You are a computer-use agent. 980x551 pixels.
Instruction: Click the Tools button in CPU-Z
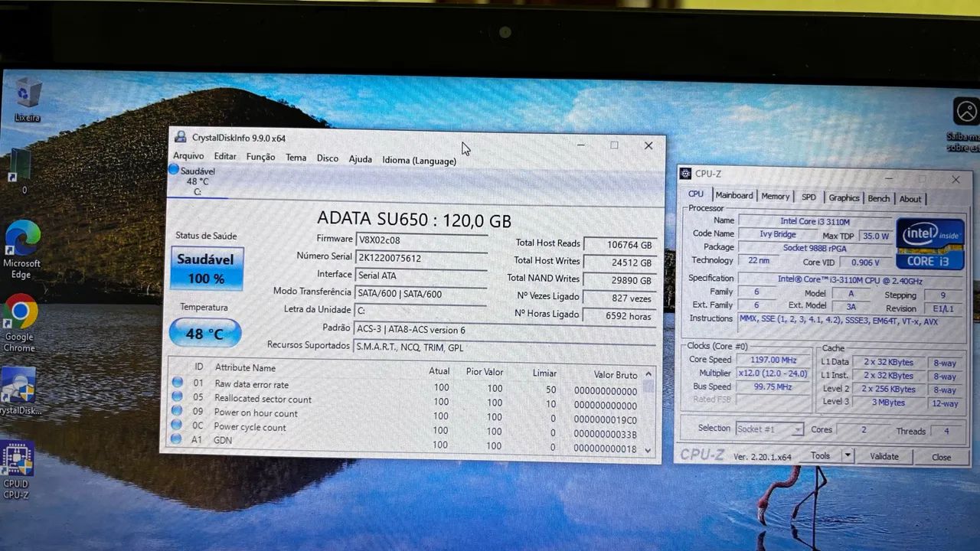(821, 455)
